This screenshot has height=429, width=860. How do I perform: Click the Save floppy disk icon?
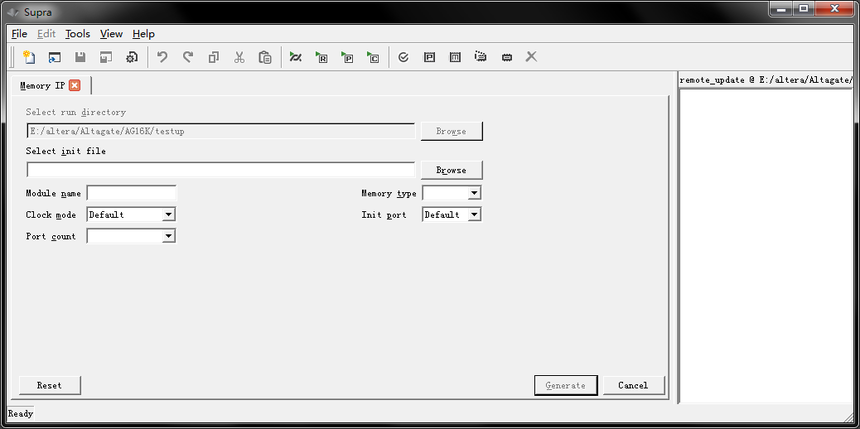[80, 57]
